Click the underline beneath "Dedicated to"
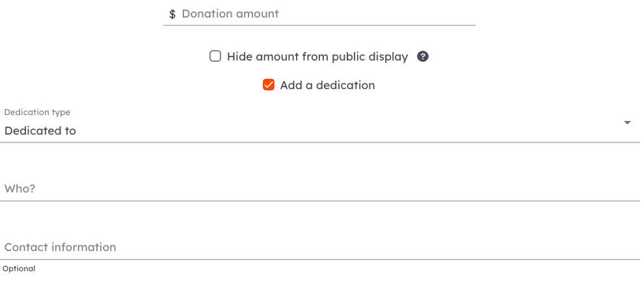This screenshot has height=281, width=644. pyautogui.click(x=320, y=142)
